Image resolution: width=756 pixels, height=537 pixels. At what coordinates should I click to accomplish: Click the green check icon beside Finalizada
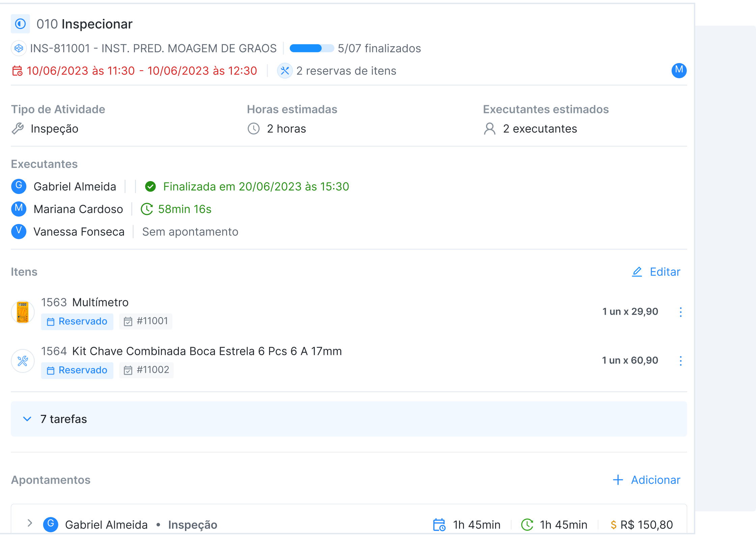pyautogui.click(x=151, y=187)
